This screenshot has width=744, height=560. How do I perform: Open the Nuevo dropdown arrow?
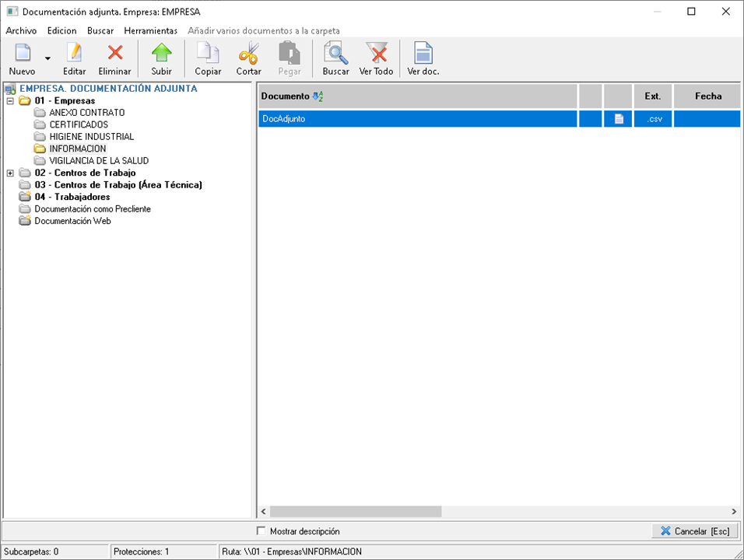pos(47,58)
